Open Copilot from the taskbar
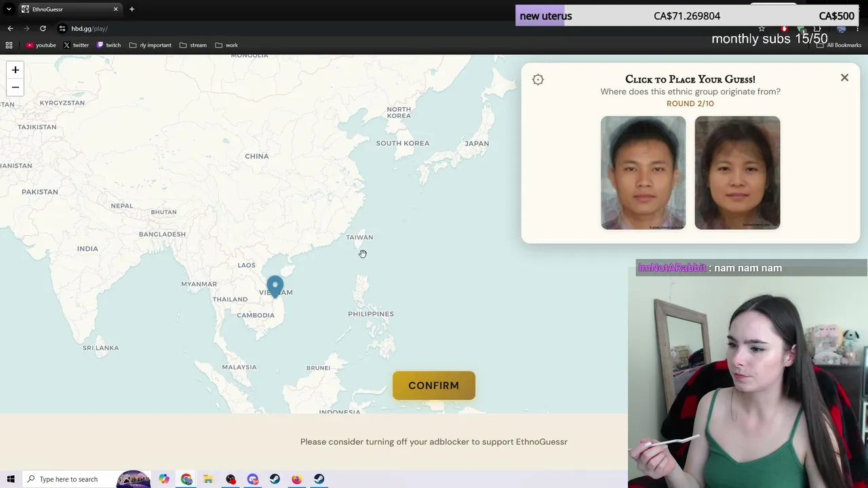This screenshot has width=868, height=488. coord(164,479)
